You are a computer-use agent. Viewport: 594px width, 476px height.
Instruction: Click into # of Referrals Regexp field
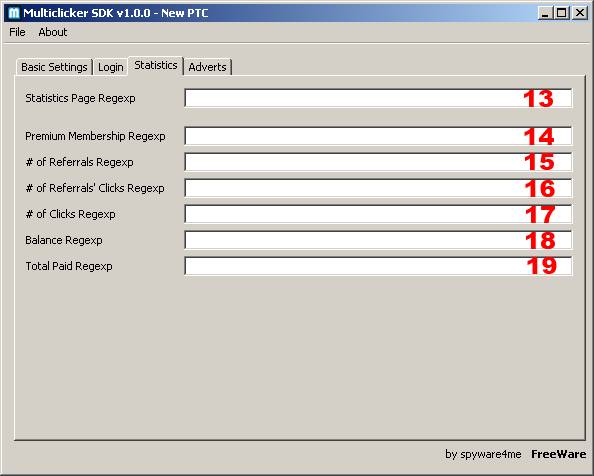pos(378,162)
